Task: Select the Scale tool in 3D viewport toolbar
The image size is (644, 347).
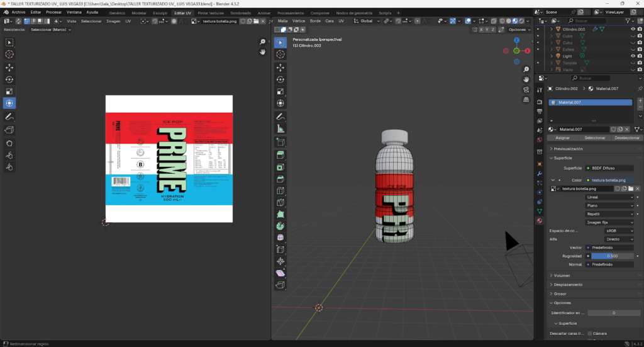Action: coord(280,91)
